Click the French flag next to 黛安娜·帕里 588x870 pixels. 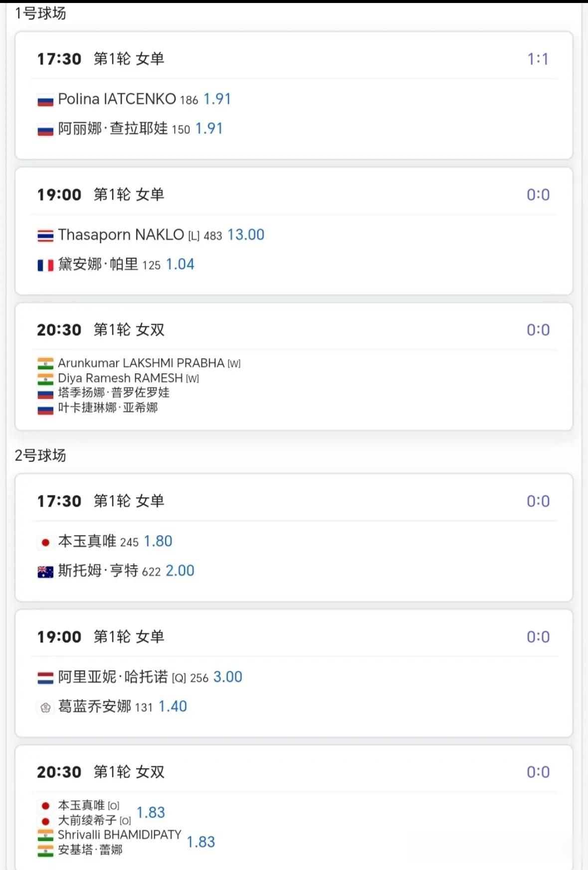click(45, 265)
